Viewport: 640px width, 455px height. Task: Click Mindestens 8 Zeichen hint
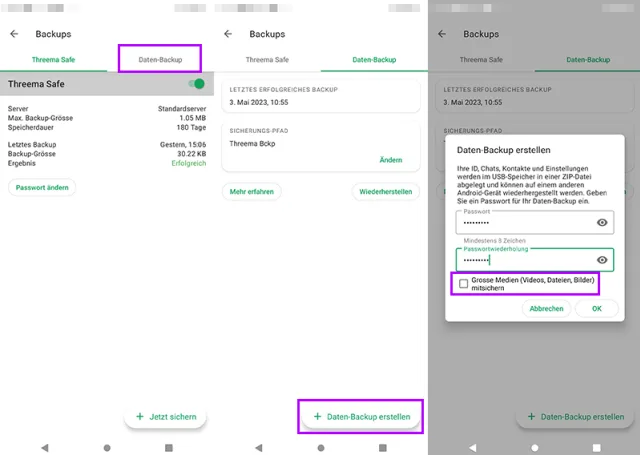coord(494,241)
